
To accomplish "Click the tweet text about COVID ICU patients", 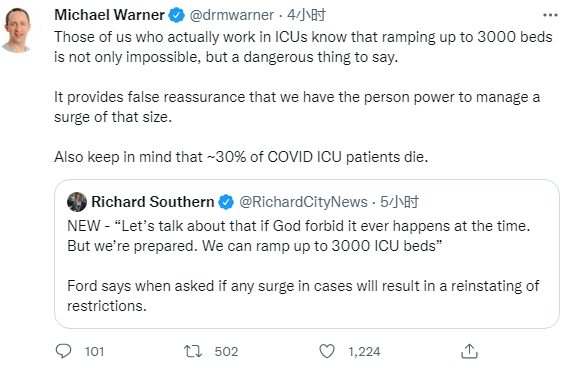I will [241, 157].
